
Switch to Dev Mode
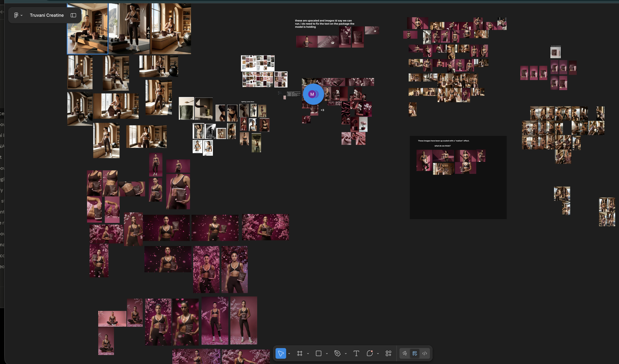(425, 353)
